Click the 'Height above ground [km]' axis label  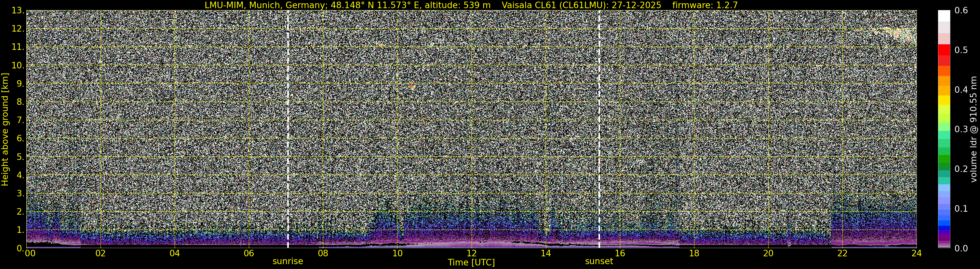tap(5, 130)
